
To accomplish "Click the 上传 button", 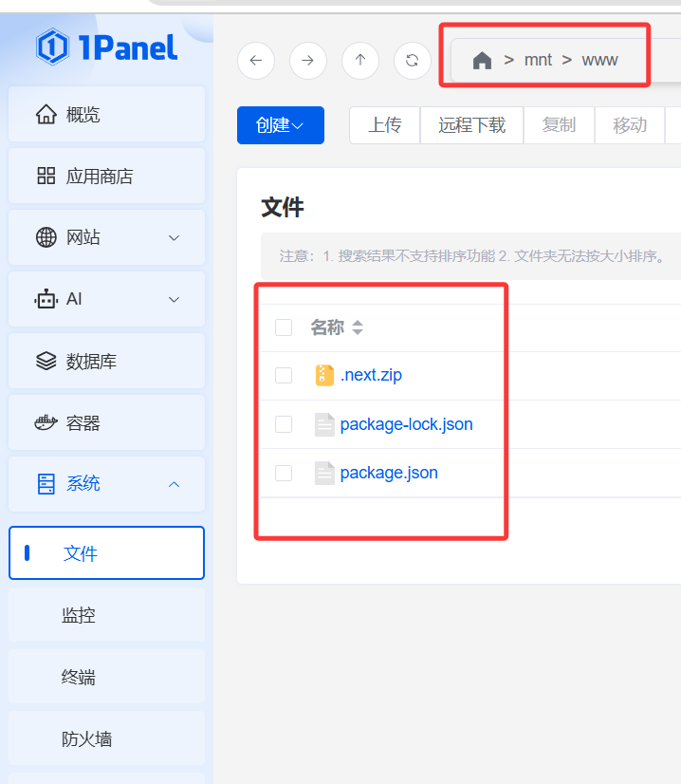I will 384,125.
